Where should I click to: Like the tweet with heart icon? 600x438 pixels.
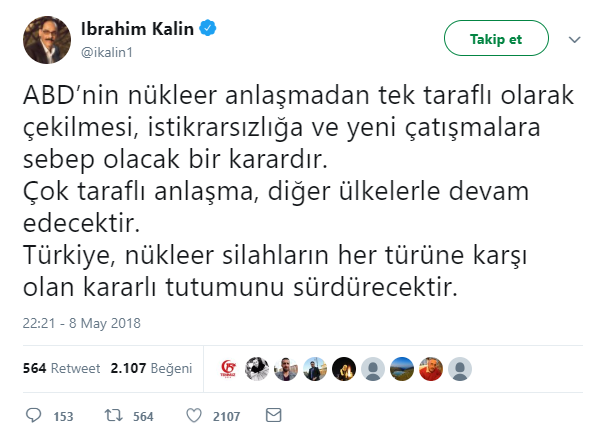tap(194, 415)
